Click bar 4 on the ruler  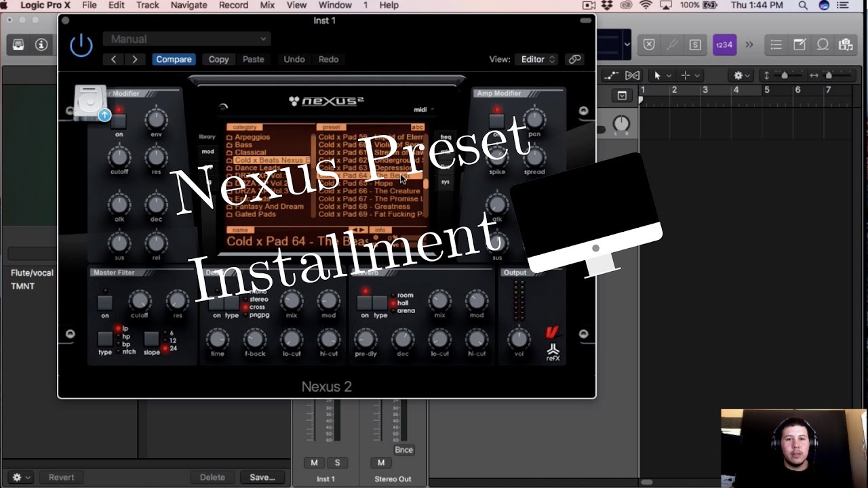click(736, 90)
